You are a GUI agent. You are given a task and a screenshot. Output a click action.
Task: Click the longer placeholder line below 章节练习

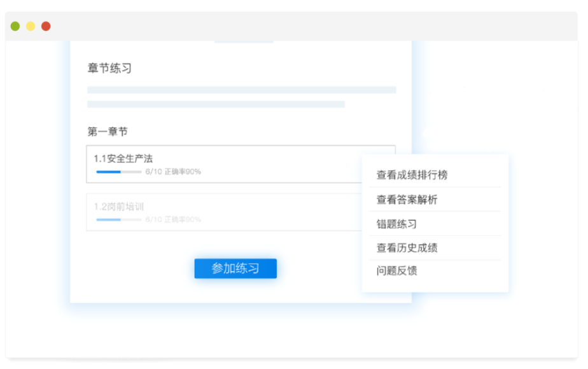tap(242, 90)
